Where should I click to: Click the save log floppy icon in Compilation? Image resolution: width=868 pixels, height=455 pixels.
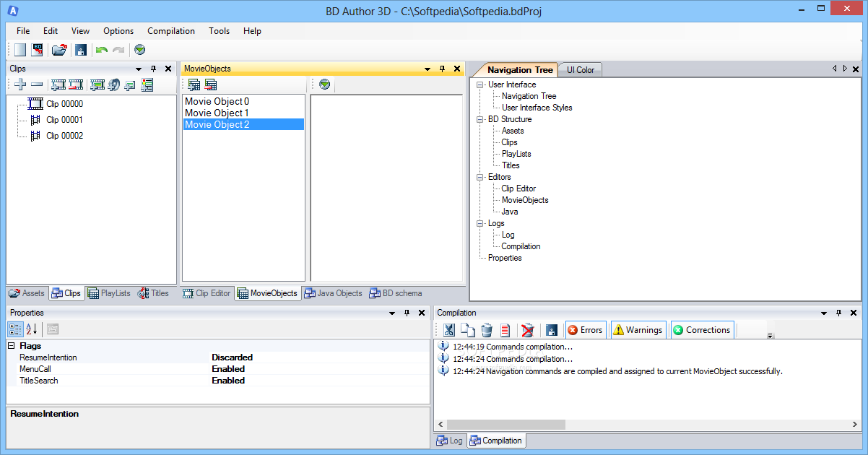552,330
